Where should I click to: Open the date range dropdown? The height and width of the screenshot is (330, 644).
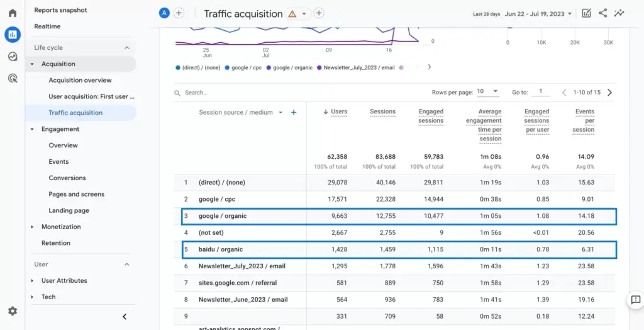[x=538, y=14]
